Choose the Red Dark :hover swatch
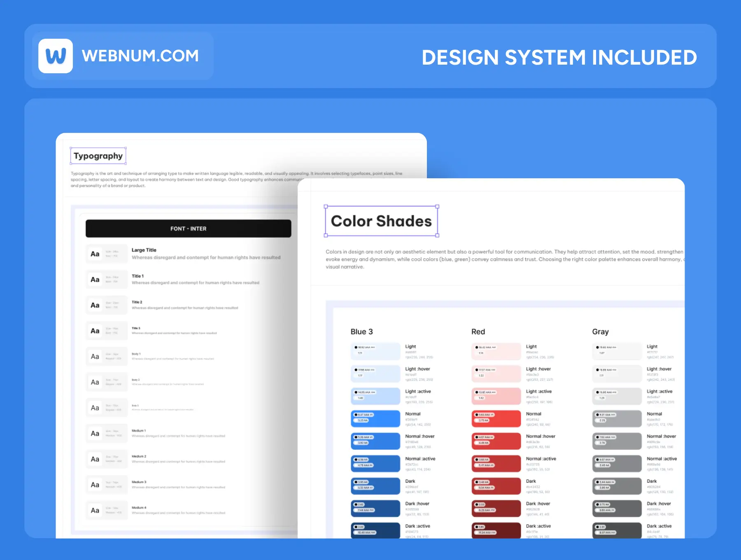Screen dimensions: 741x560 click(496, 509)
